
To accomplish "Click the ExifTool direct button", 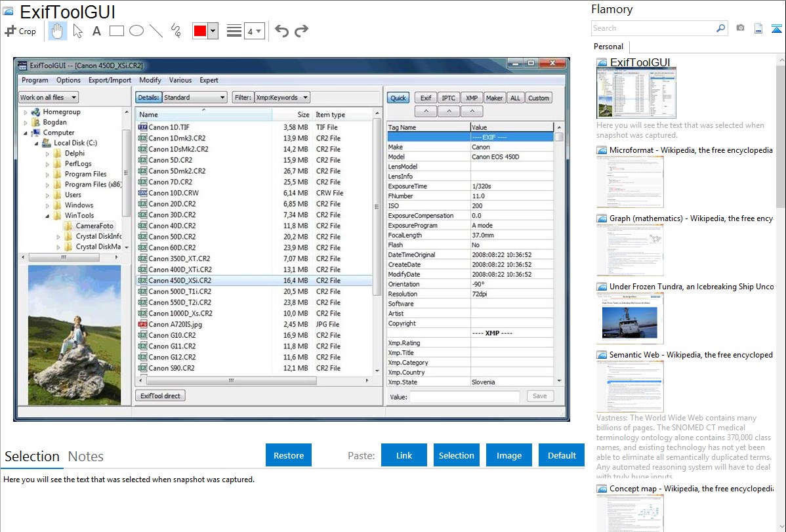I will coord(160,396).
